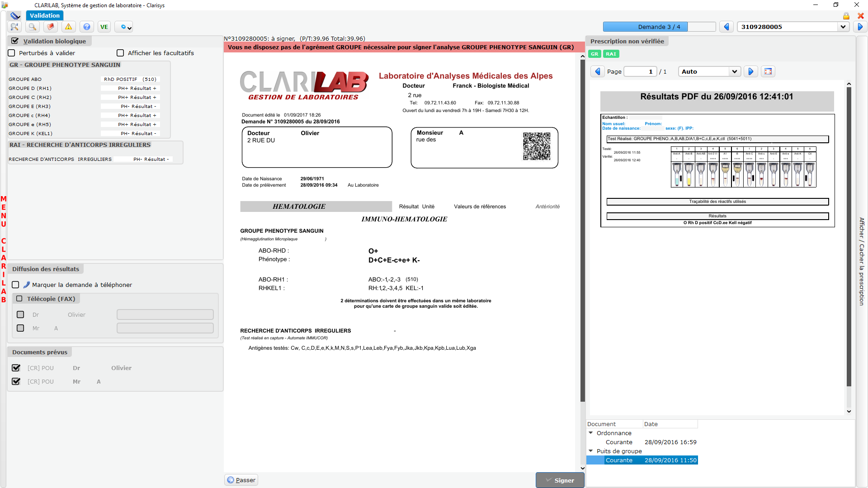Click the phone icon beside Marquer la demande
This screenshot has width=868, height=488.
point(26,285)
